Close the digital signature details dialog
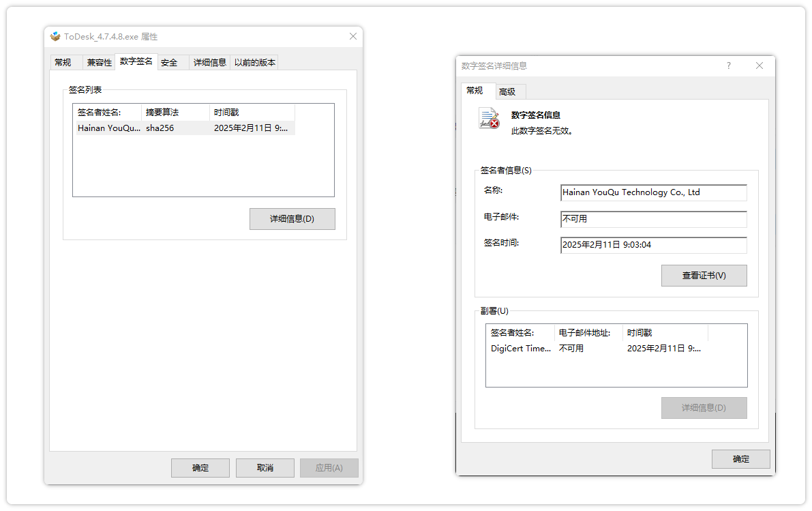Screen dimensions: 812x511 760,66
